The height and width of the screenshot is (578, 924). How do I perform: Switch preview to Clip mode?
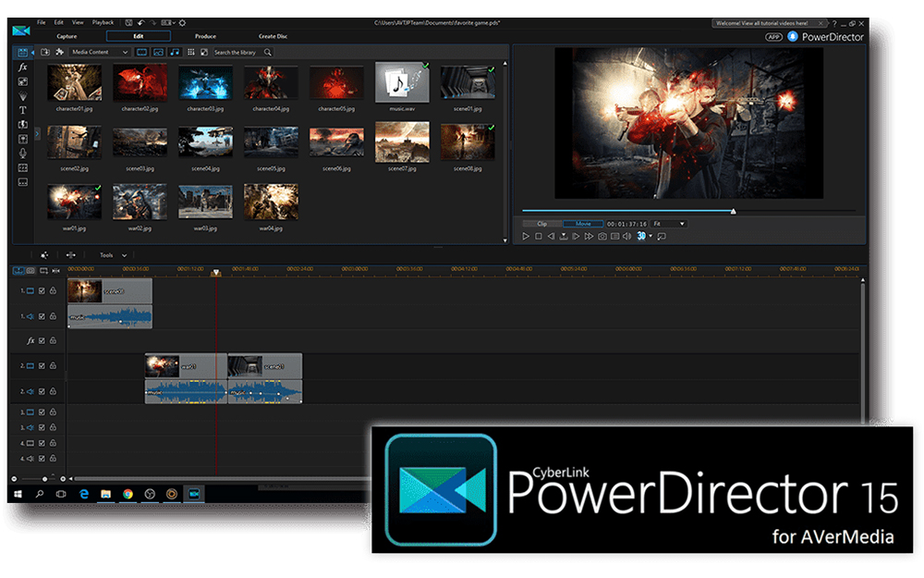(542, 224)
